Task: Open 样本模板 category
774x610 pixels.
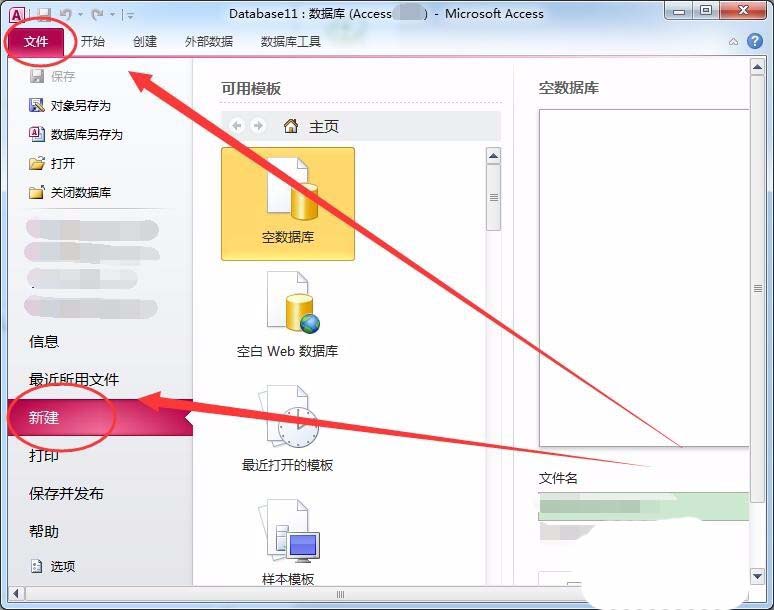Action: coord(288,542)
